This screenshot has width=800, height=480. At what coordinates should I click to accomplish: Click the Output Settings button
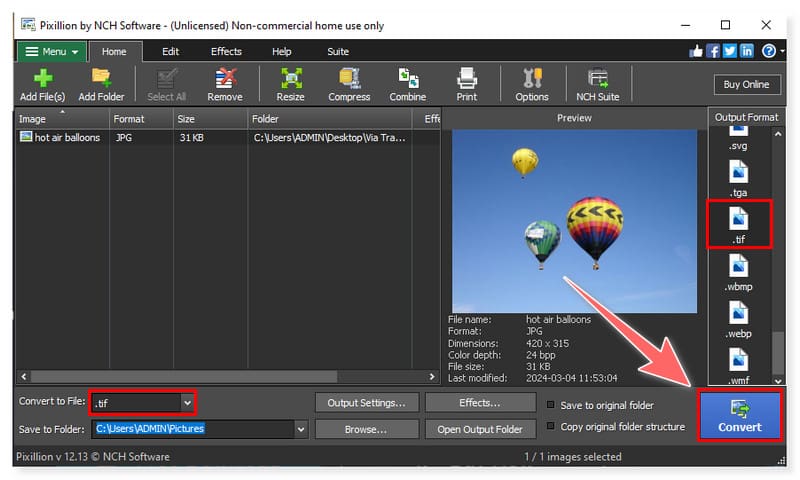366,402
